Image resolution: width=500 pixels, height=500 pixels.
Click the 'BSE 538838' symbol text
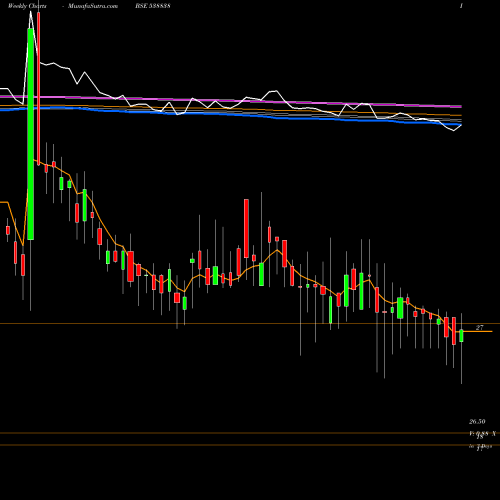[x=153, y=6]
